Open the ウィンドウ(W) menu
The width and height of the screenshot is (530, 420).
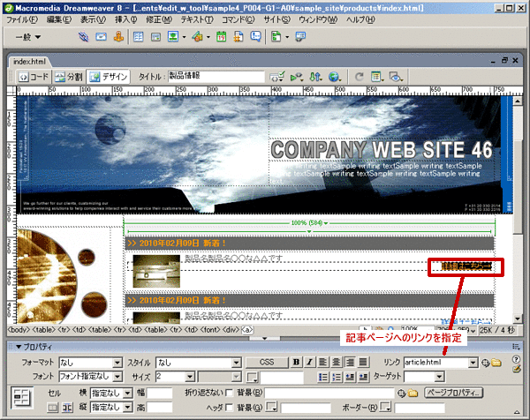click(318, 20)
